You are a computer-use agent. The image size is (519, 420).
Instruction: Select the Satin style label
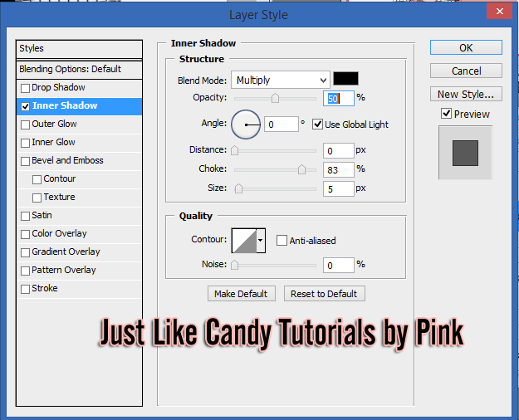42,215
